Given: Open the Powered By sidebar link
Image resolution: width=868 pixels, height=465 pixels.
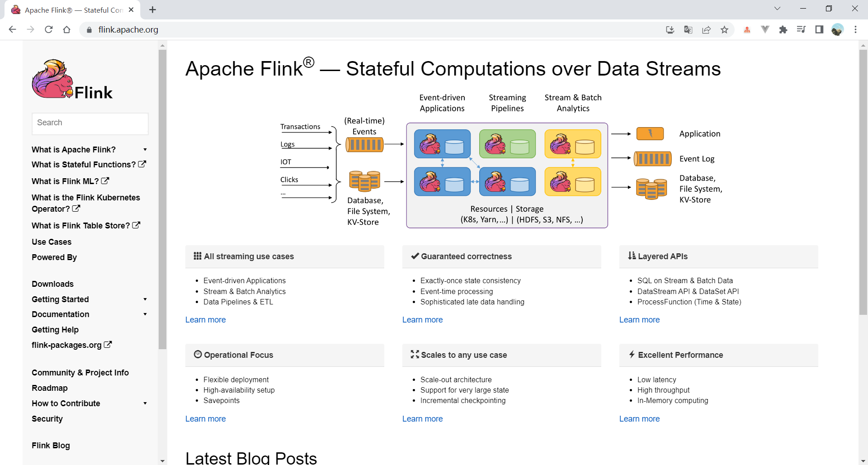Looking at the screenshot, I should (54, 257).
